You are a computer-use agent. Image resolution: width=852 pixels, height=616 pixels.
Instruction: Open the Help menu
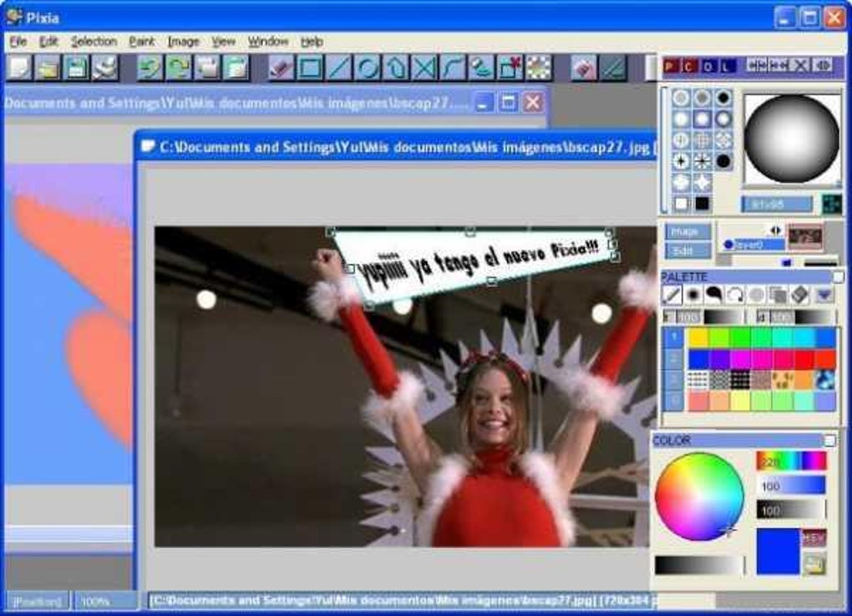pyautogui.click(x=312, y=42)
